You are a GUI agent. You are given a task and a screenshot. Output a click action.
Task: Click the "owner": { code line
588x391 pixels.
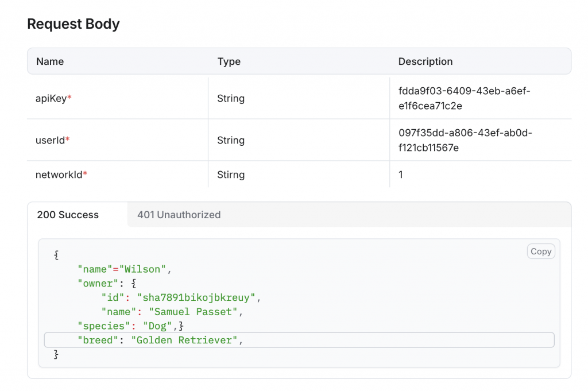107,284
